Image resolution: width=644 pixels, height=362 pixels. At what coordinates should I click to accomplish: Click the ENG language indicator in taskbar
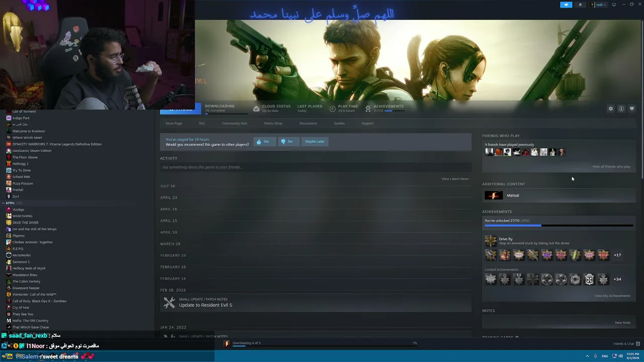click(605, 356)
